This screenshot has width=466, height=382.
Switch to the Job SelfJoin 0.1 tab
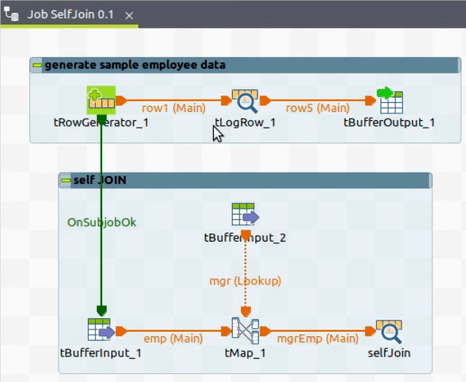point(70,14)
